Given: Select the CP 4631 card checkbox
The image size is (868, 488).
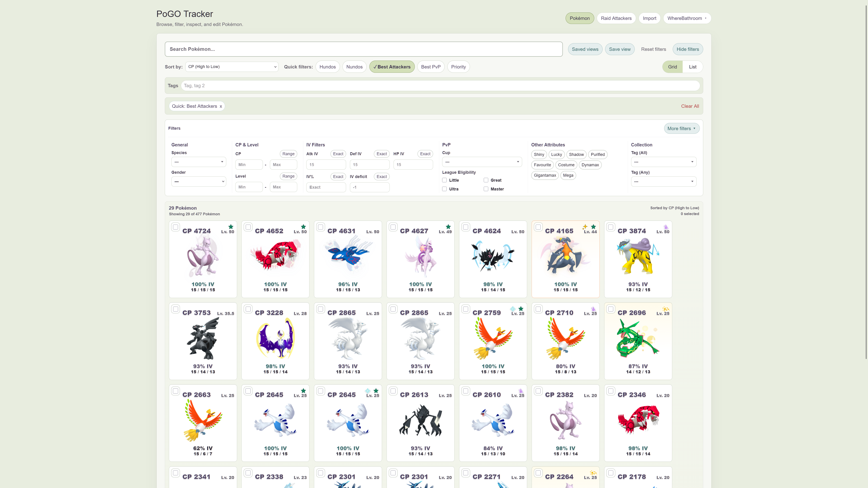Looking at the screenshot, I should point(321,227).
